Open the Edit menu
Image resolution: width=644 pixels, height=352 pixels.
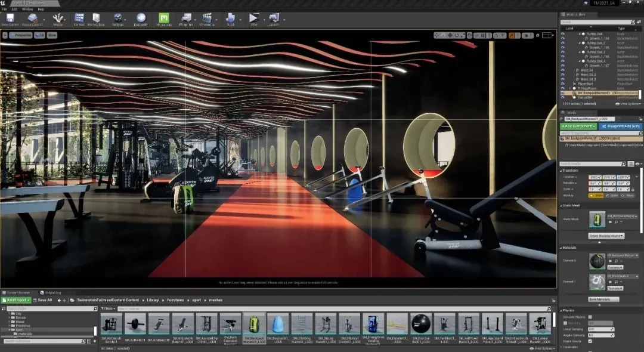[15, 9]
